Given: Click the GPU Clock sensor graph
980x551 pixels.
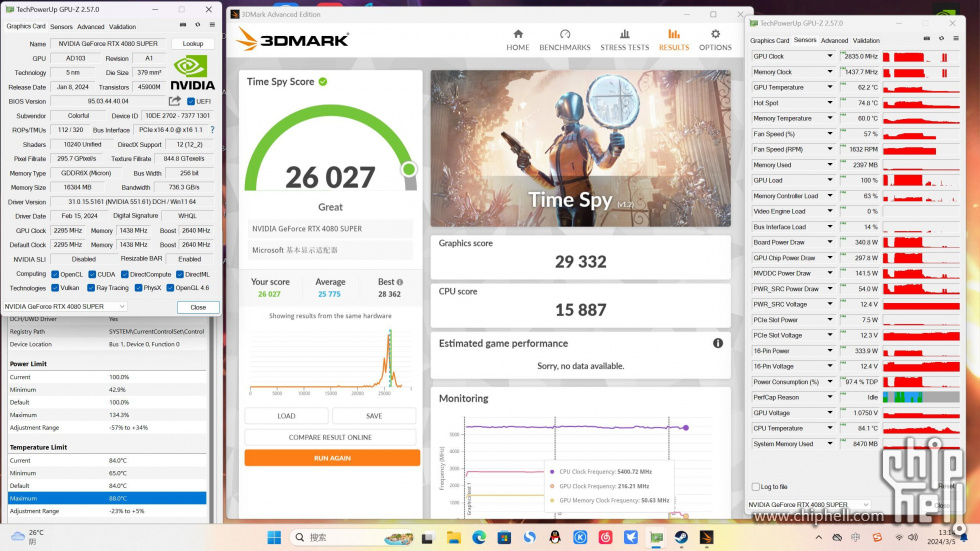Looking at the screenshot, I should (x=921, y=57).
